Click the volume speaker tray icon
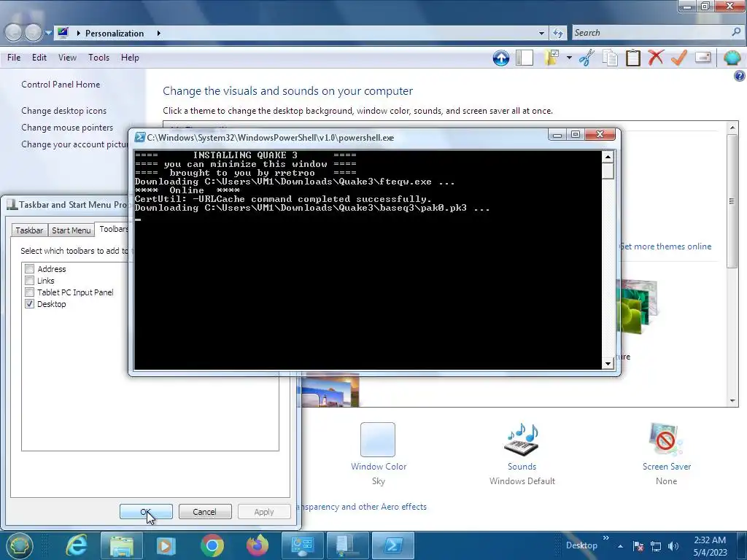The width and height of the screenshot is (747, 560). (x=673, y=546)
